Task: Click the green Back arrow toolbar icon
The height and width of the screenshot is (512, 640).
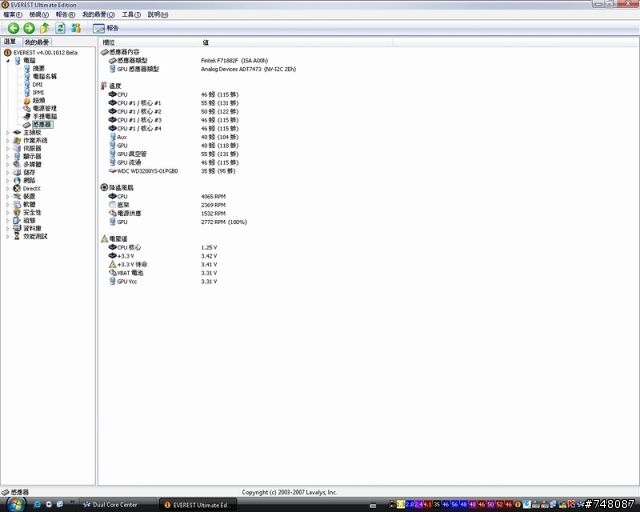Action: (x=13, y=28)
